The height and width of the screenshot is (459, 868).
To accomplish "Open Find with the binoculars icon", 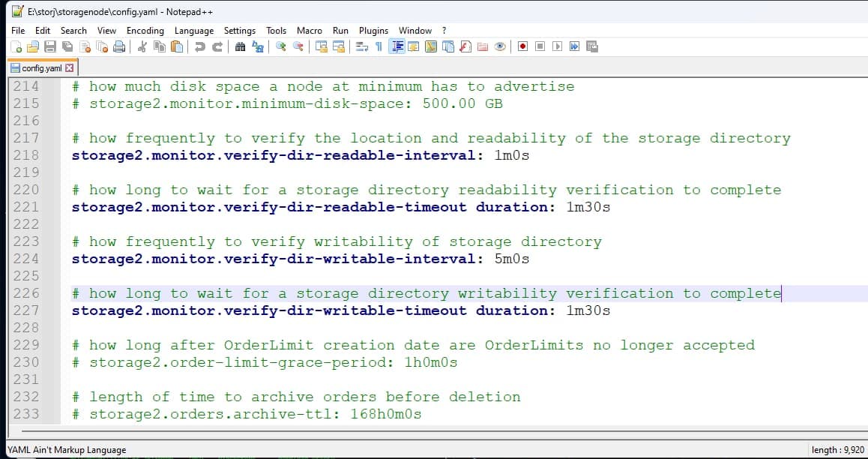I will pos(241,47).
